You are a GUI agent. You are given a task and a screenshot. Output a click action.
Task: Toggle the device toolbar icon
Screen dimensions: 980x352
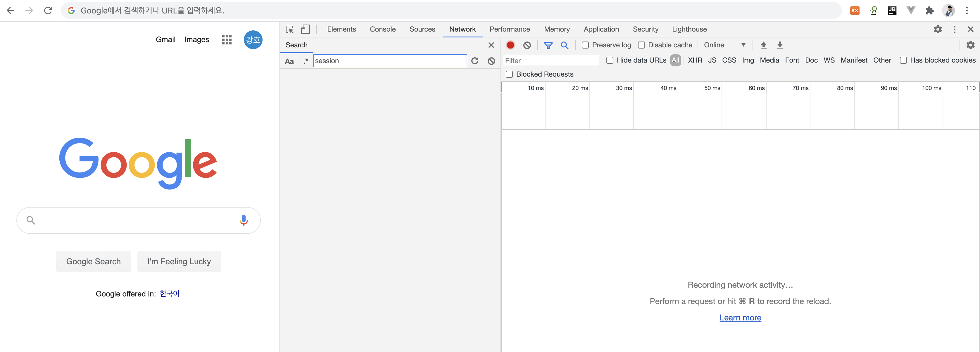point(305,29)
